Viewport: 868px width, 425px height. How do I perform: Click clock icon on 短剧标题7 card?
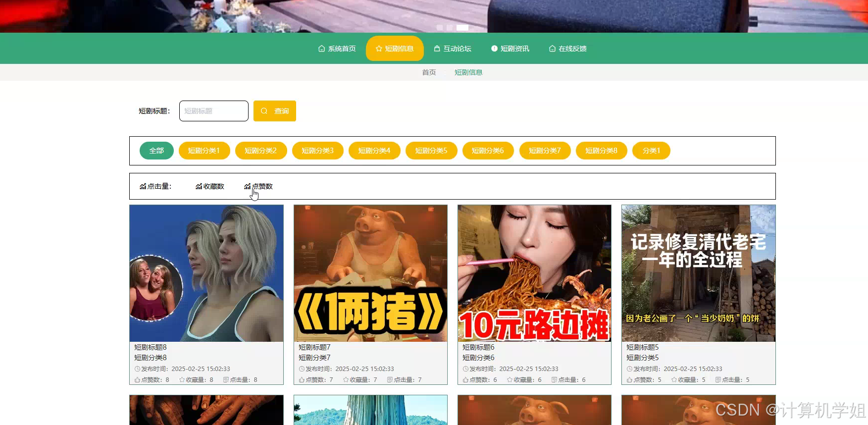302,369
